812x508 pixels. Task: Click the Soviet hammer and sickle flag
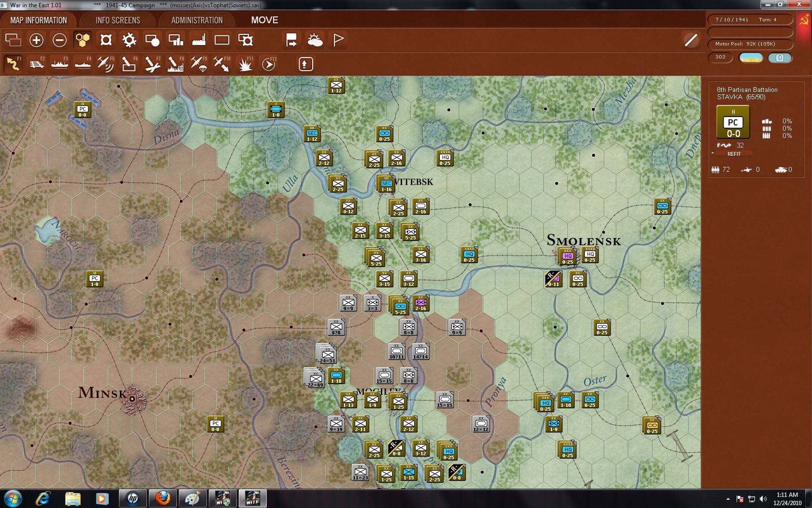(804, 20)
